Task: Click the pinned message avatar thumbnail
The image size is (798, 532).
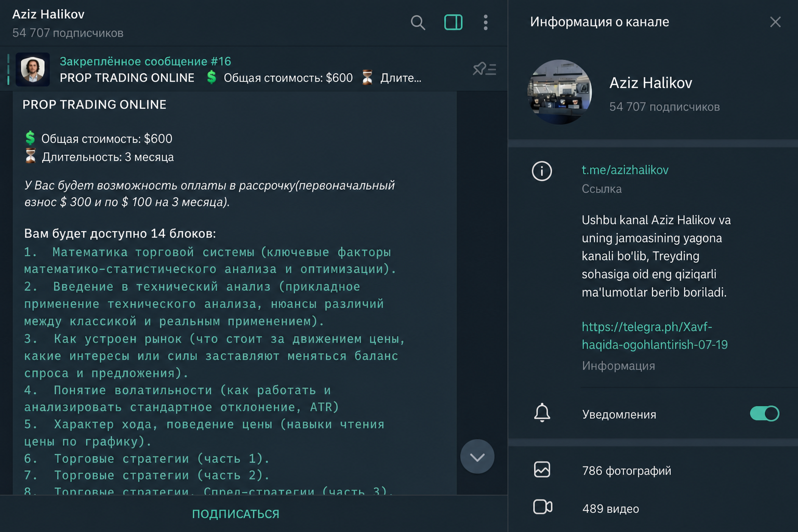Action: point(33,69)
